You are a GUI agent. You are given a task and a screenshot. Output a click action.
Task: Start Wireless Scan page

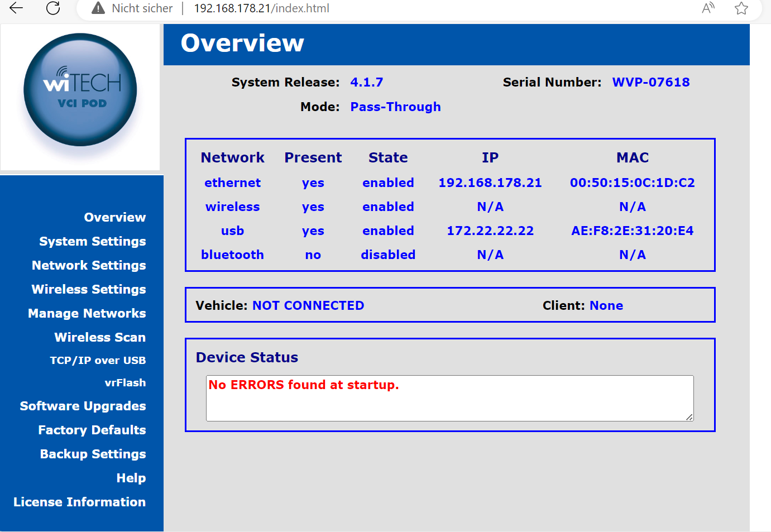click(x=100, y=337)
